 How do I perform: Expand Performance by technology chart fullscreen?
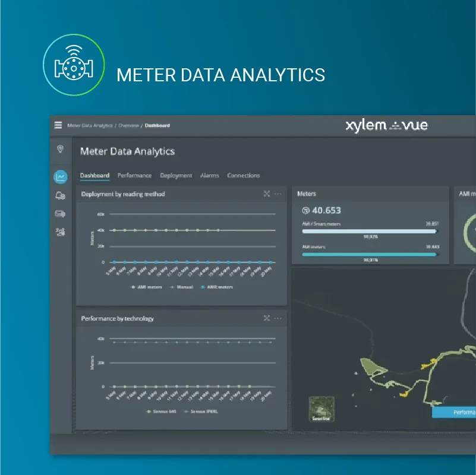267,318
